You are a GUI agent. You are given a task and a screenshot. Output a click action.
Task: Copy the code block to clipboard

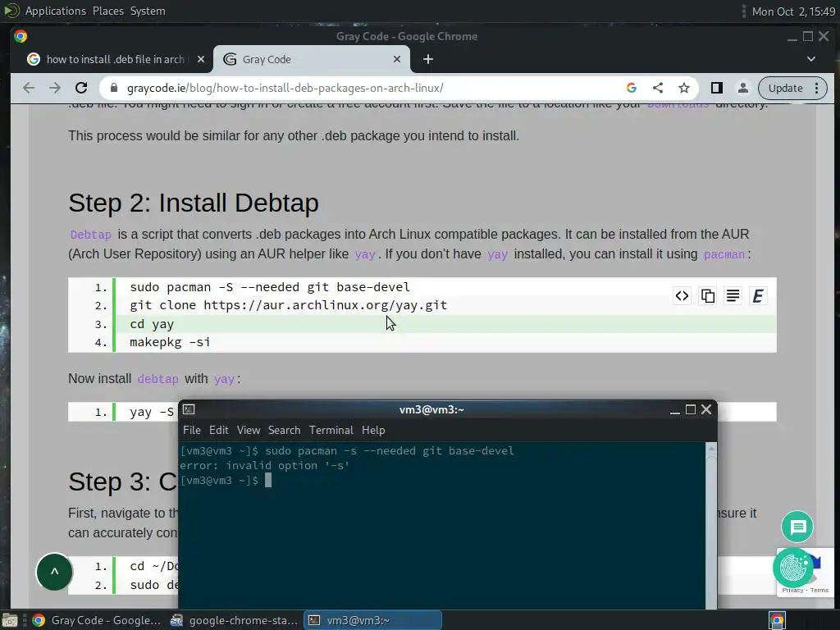(x=707, y=295)
